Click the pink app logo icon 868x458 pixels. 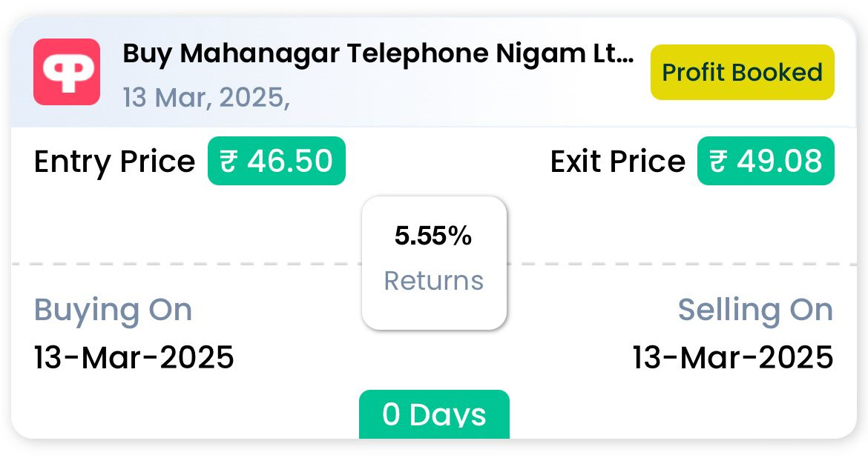pyautogui.click(x=67, y=72)
